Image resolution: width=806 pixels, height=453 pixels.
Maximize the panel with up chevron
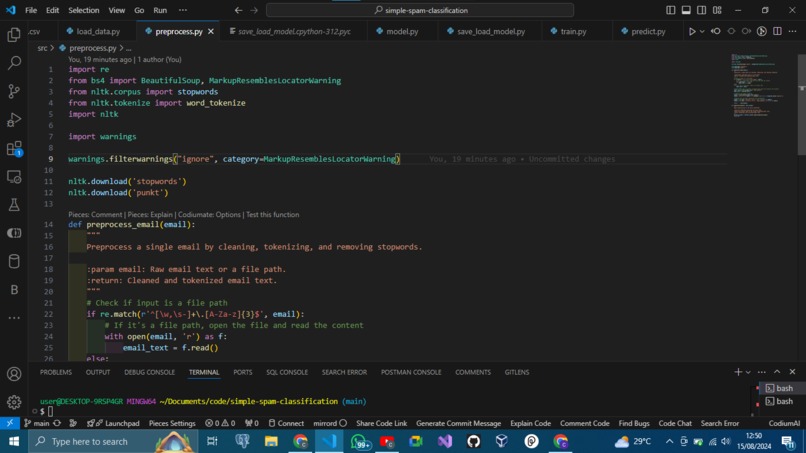(777, 372)
